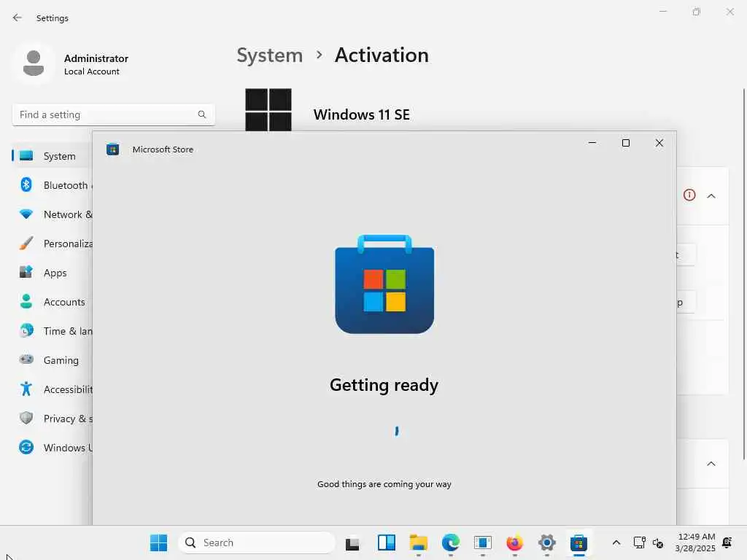Click the search magnifier in Find a setting

click(202, 114)
